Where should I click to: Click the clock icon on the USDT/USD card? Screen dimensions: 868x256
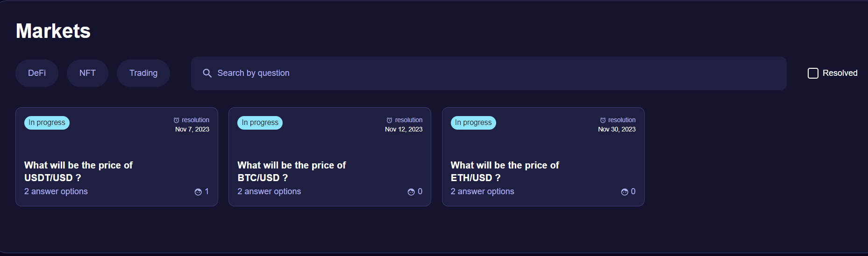click(177, 120)
